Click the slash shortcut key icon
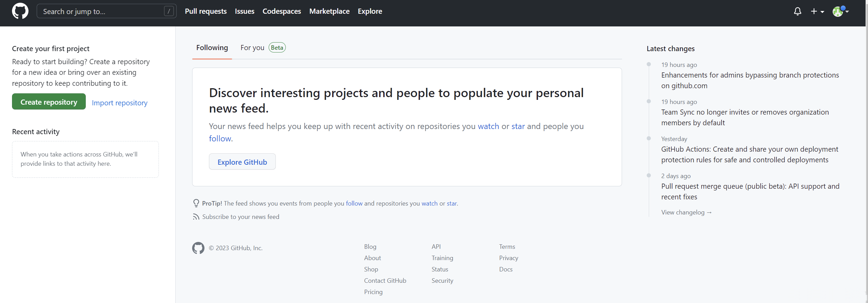This screenshot has height=303, width=868. click(x=169, y=11)
